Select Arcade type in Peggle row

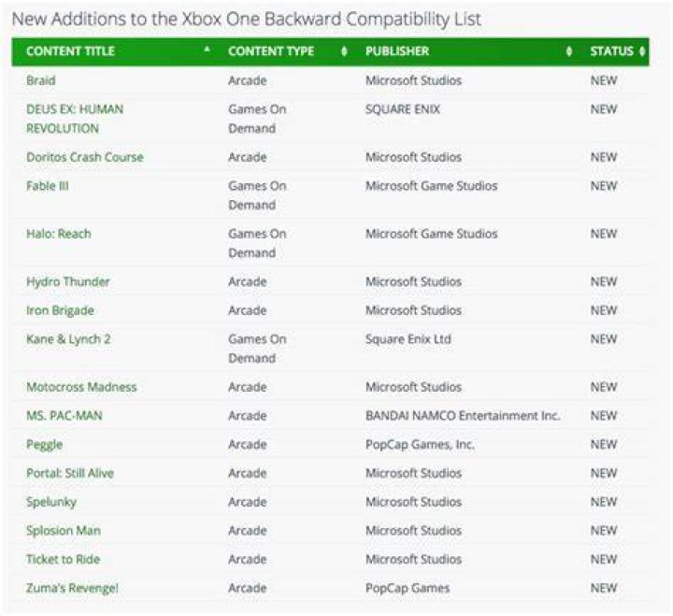247,444
